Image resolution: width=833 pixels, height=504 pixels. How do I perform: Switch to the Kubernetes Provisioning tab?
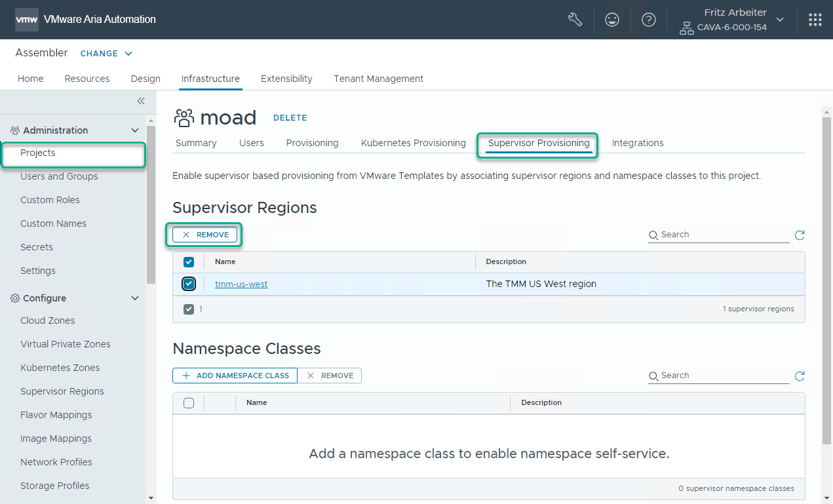click(x=414, y=143)
